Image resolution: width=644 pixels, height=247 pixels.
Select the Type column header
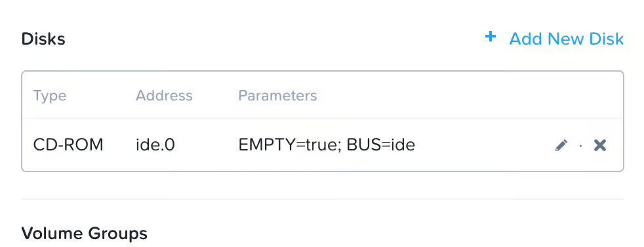coord(49,97)
